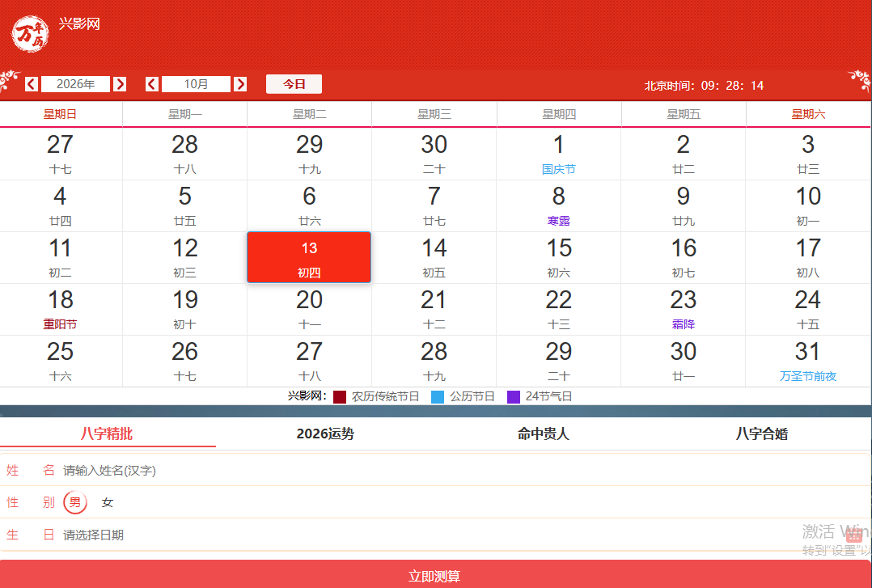Open the 10月 month selector
Screen dimensions: 872x588
[196, 84]
